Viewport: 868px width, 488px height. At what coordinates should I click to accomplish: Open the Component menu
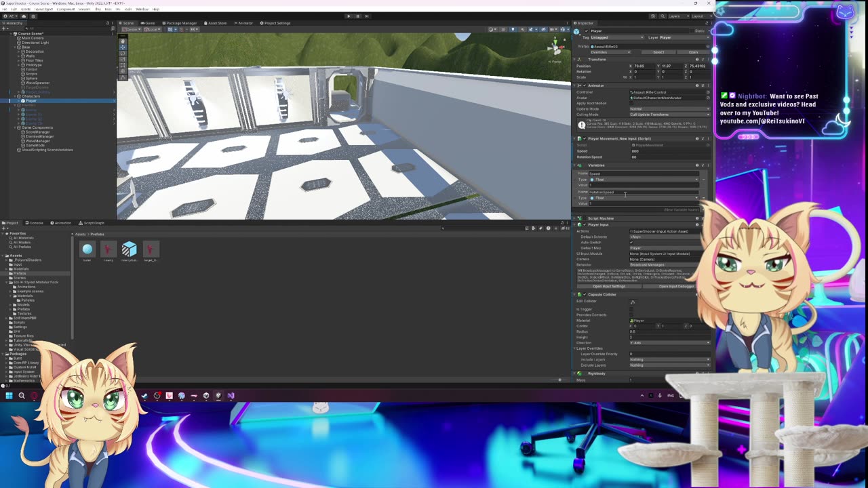(66, 9)
